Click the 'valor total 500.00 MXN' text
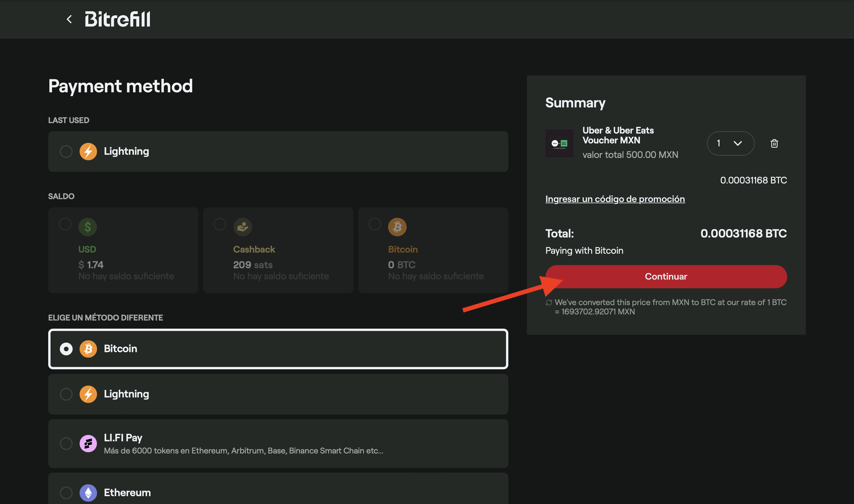 tap(630, 155)
